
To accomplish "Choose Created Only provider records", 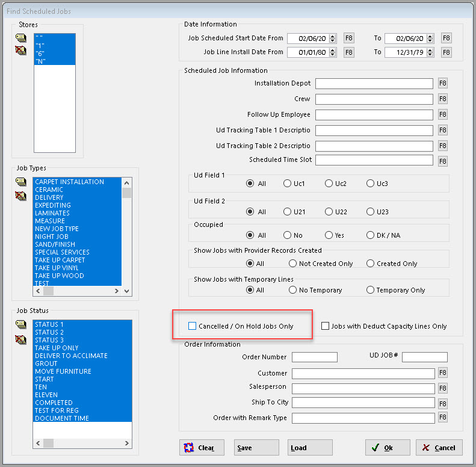I will click(370, 264).
